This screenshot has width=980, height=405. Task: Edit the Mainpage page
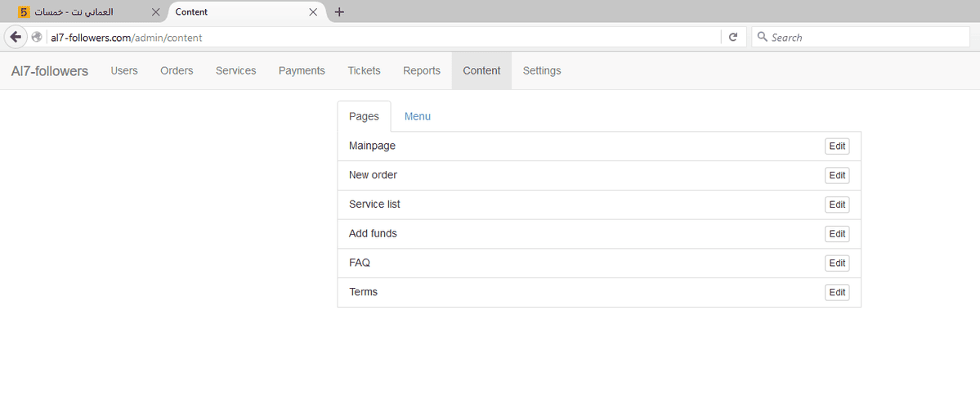837,146
